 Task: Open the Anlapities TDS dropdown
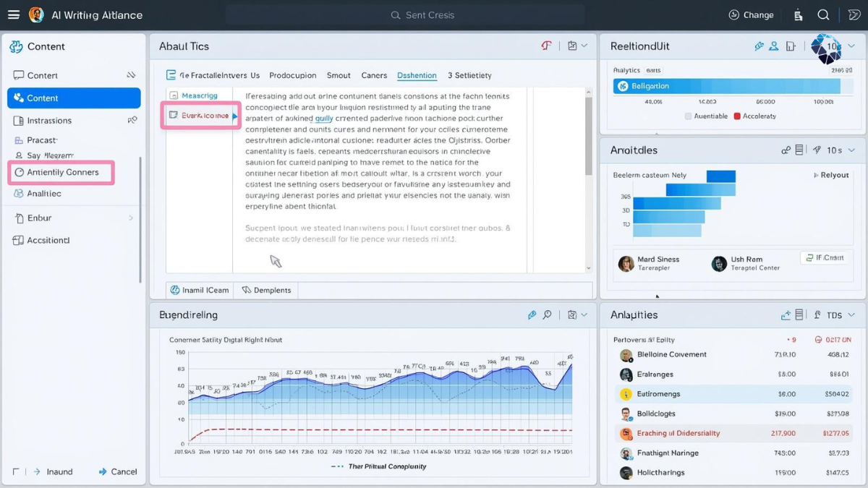841,315
